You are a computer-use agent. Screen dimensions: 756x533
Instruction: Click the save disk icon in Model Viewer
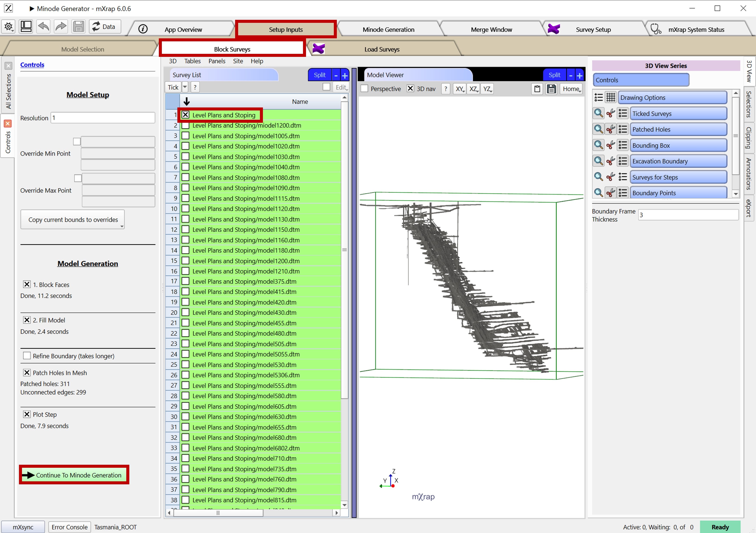[551, 89]
